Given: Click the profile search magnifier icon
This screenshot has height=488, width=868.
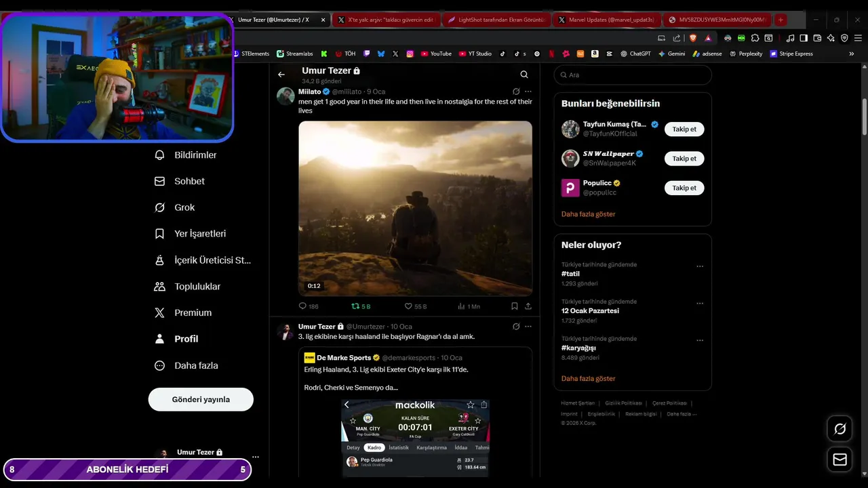Looking at the screenshot, I should tap(524, 75).
